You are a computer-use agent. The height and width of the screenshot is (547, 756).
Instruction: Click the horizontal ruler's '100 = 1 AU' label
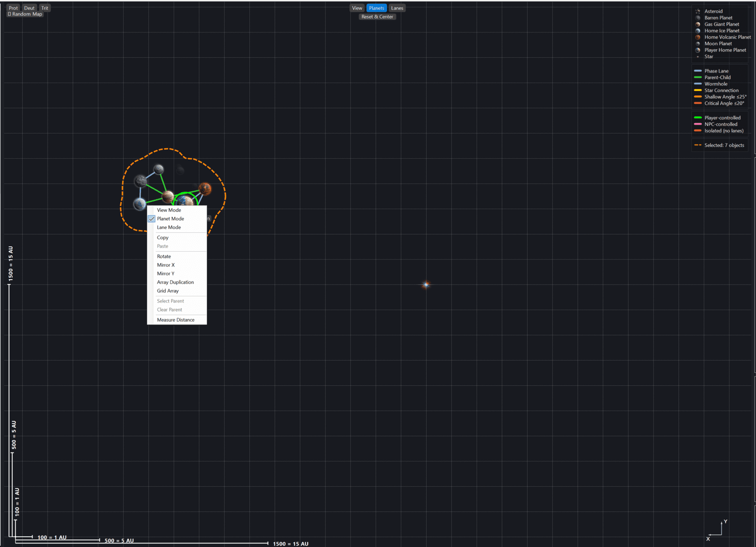tap(52, 537)
